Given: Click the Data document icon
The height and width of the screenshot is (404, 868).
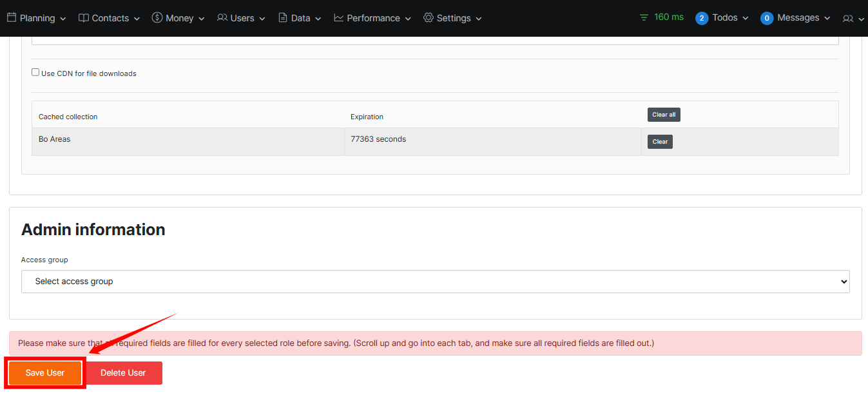Looking at the screenshot, I should (283, 18).
